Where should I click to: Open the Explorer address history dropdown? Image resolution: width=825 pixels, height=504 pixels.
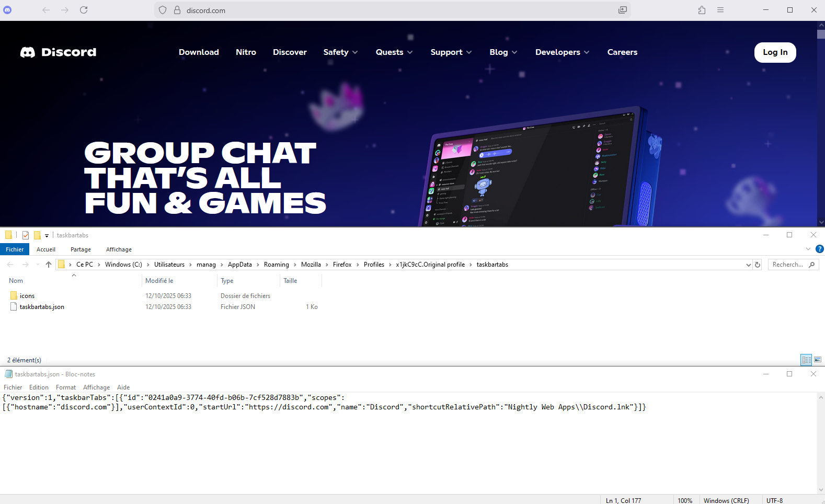[x=748, y=265]
